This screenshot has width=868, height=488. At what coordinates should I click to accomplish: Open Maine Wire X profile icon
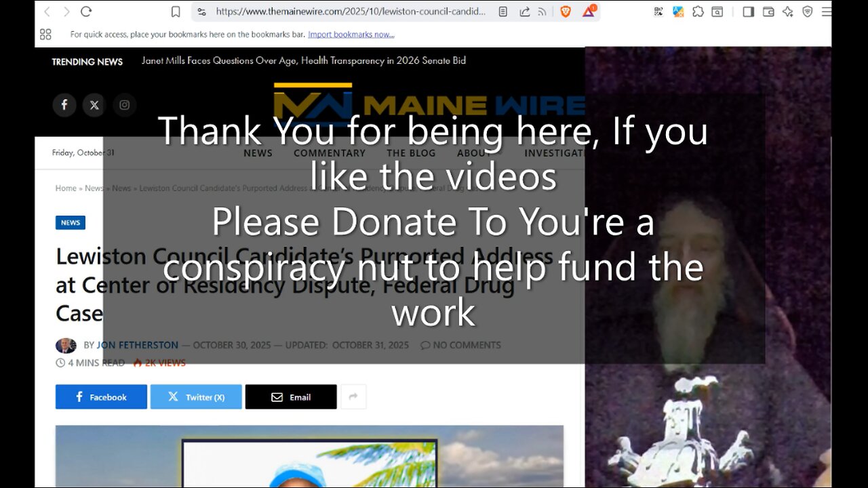[94, 105]
